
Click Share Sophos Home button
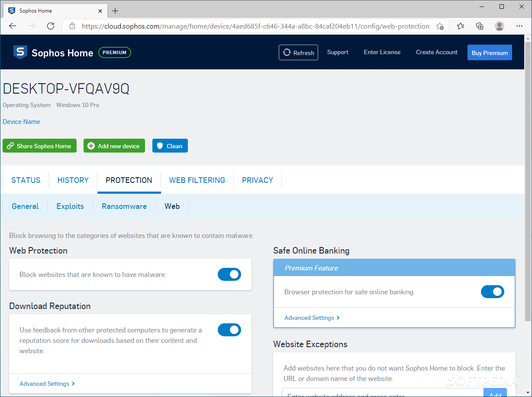39,146
